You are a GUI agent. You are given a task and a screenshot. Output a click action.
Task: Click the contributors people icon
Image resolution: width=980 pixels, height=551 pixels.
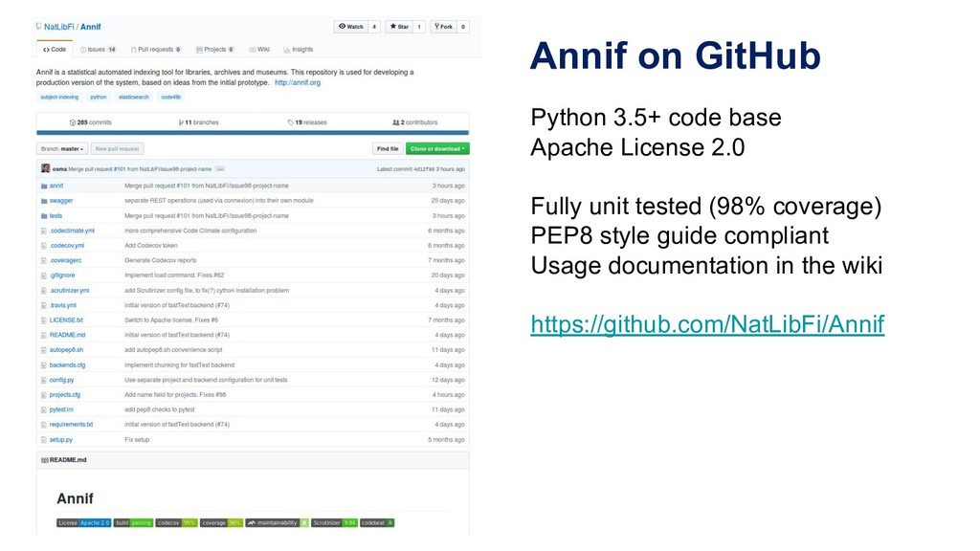396,122
